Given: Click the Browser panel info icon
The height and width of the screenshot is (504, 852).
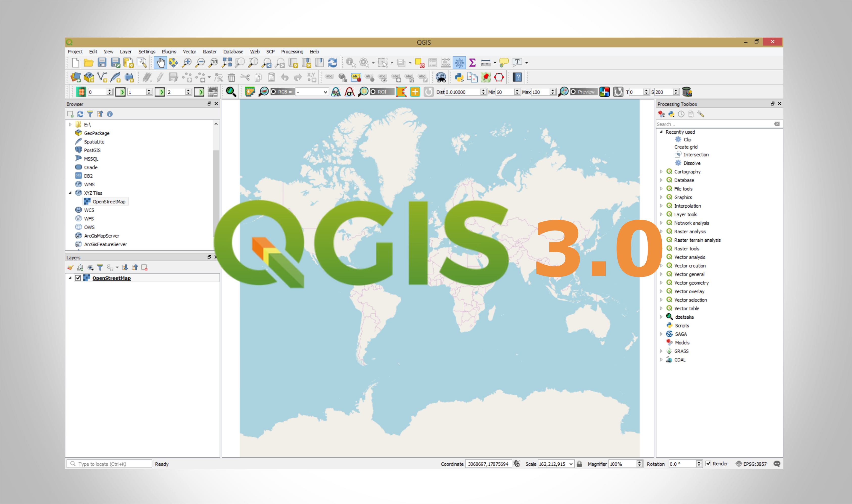Looking at the screenshot, I should pyautogui.click(x=110, y=114).
